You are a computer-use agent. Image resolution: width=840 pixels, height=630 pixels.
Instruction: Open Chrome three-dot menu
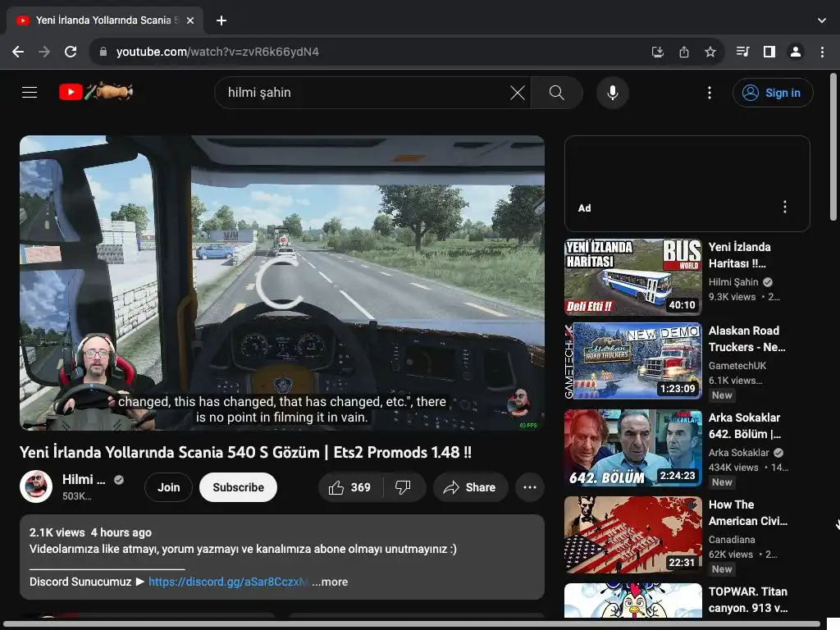pyautogui.click(x=822, y=52)
